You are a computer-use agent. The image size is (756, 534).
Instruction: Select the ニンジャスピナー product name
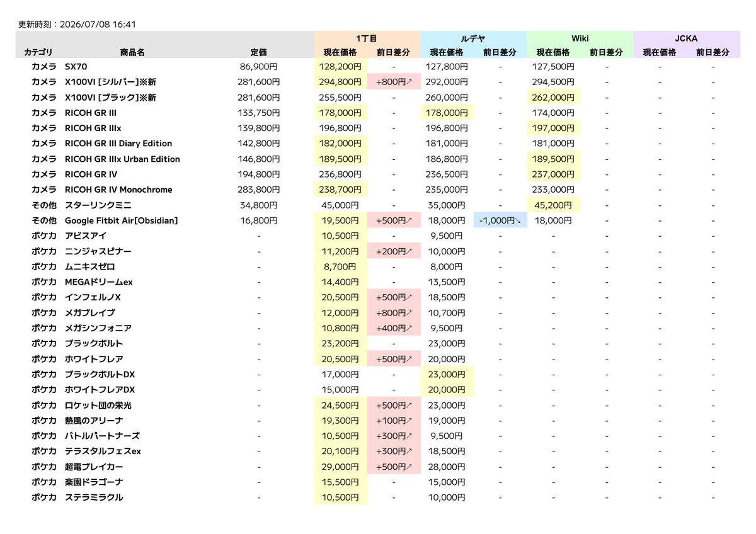98,251
